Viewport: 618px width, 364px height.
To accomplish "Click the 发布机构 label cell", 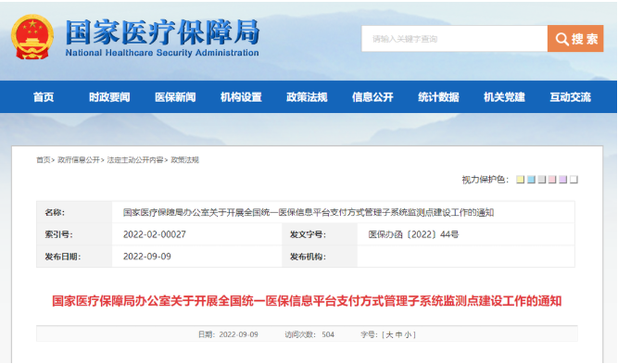I will click(320, 257).
